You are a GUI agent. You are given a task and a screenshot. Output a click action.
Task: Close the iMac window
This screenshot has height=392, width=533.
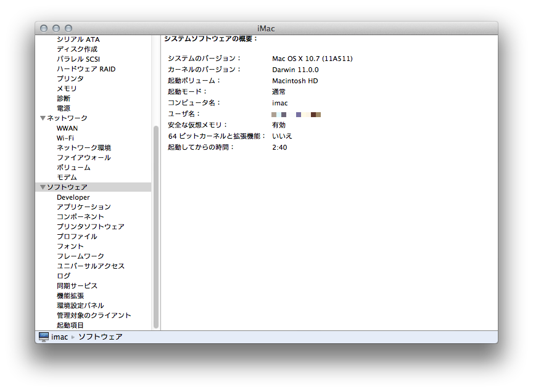(44, 28)
